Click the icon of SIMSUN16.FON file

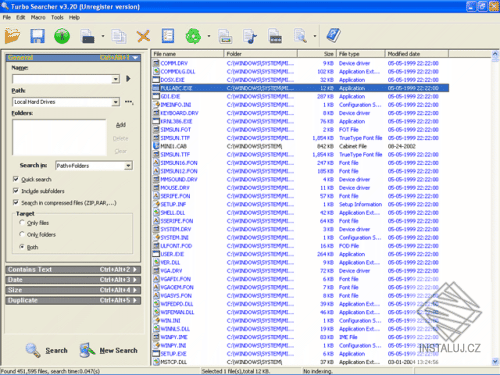point(156,163)
